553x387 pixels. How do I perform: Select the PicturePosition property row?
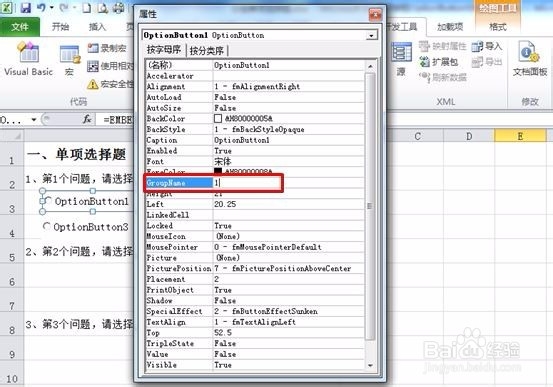point(255,268)
